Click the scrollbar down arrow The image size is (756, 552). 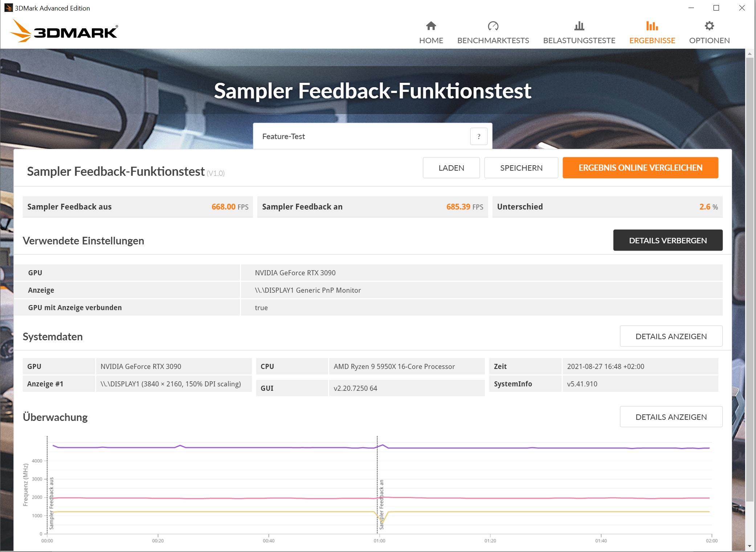749,546
